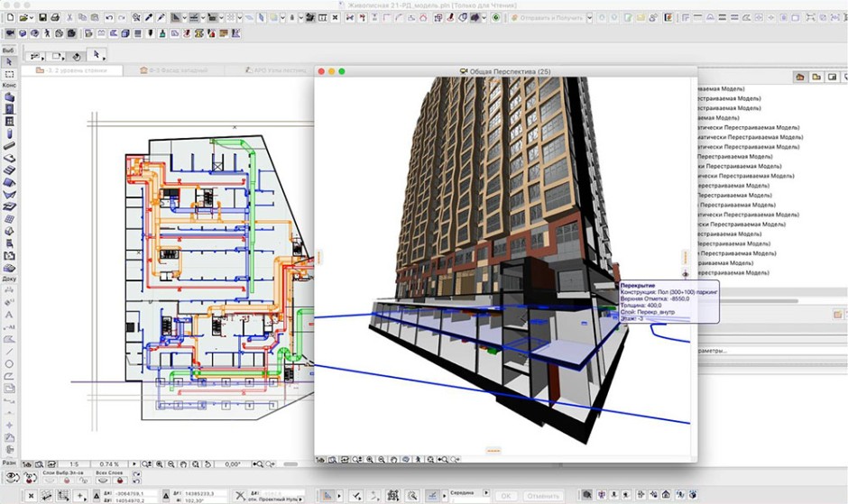The width and height of the screenshot is (848, 504).
Task: Select the Arrow tool in toolbox
Action: click(9, 61)
